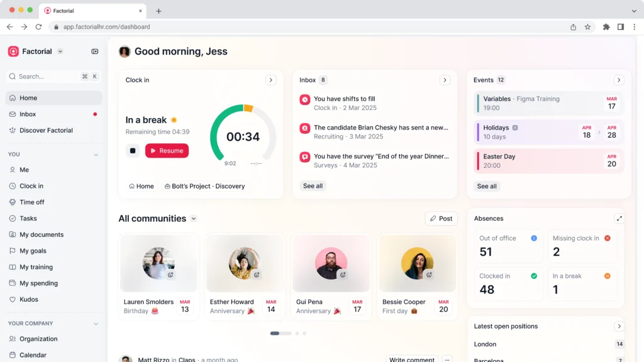Open Tasks in the sidebar
644x362 pixels.
(54, 218)
